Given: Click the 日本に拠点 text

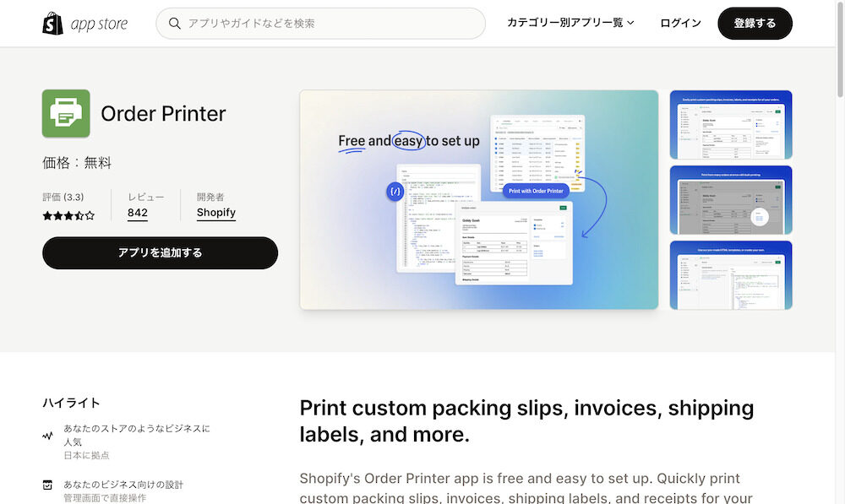Looking at the screenshot, I should [x=86, y=455].
